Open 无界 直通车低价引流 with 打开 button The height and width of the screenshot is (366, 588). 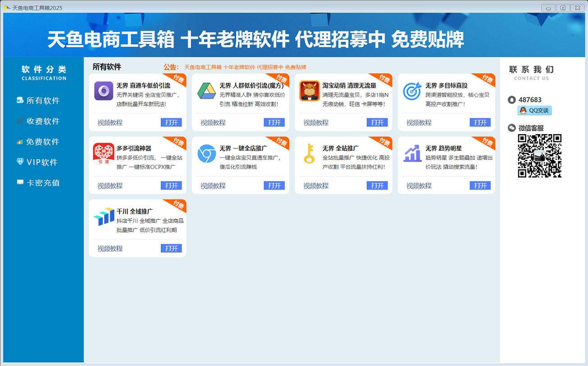(x=171, y=122)
